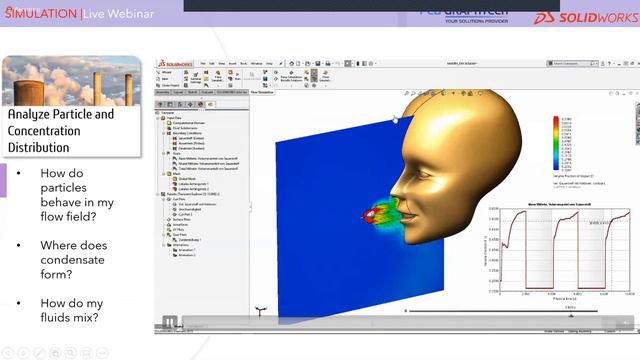This screenshot has height=360, width=640.
Task: Collapse the Goal Plots node
Action: (164, 235)
